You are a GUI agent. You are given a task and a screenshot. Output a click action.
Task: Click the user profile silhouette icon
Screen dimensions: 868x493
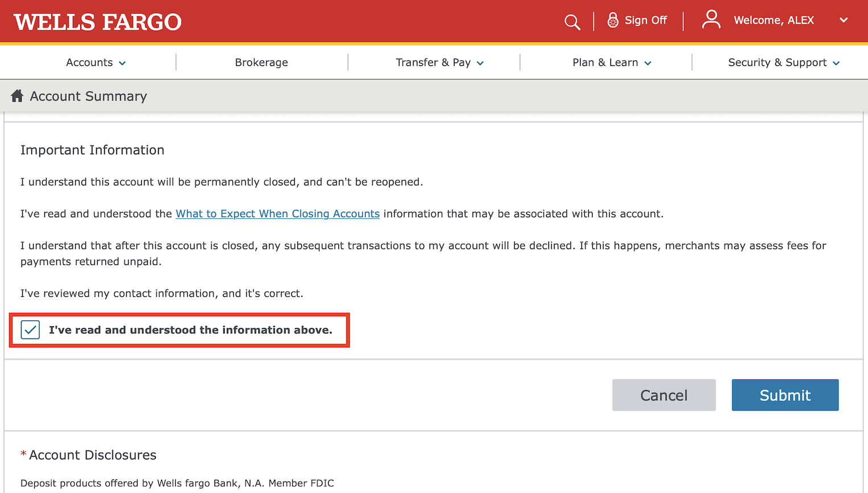pyautogui.click(x=711, y=20)
